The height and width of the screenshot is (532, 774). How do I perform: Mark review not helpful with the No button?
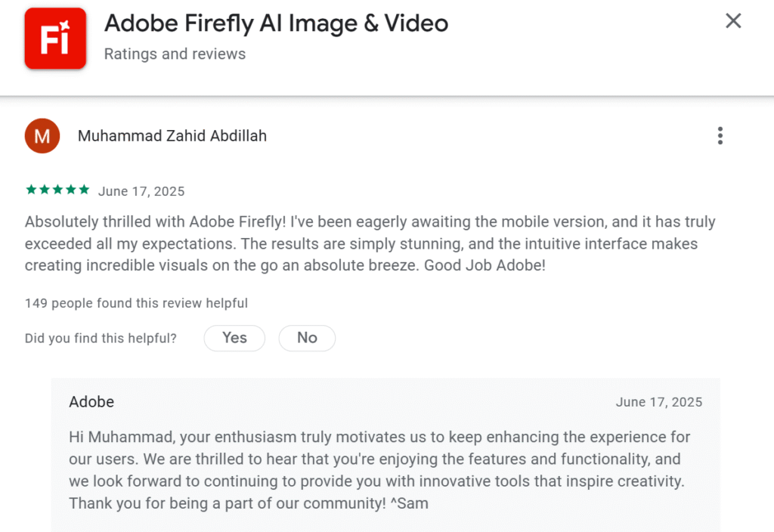point(307,338)
